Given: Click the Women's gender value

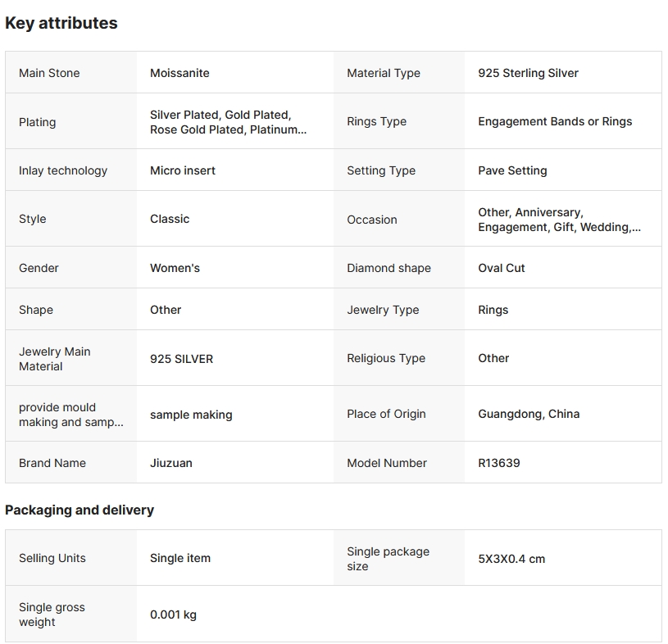Looking at the screenshot, I should (175, 268).
